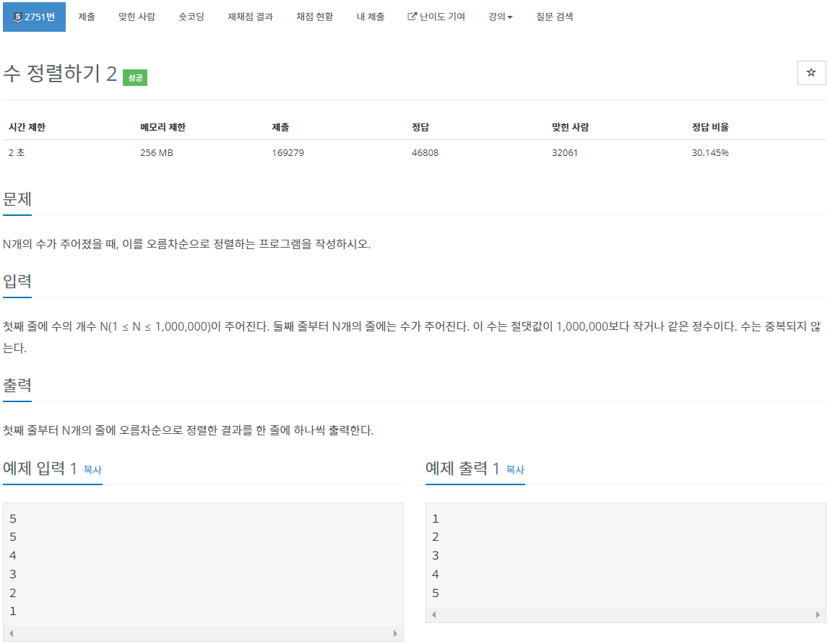Viewport: 830px width, 644px height.
Task: Open the 맞힌 사람 tab
Action: (x=137, y=17)
